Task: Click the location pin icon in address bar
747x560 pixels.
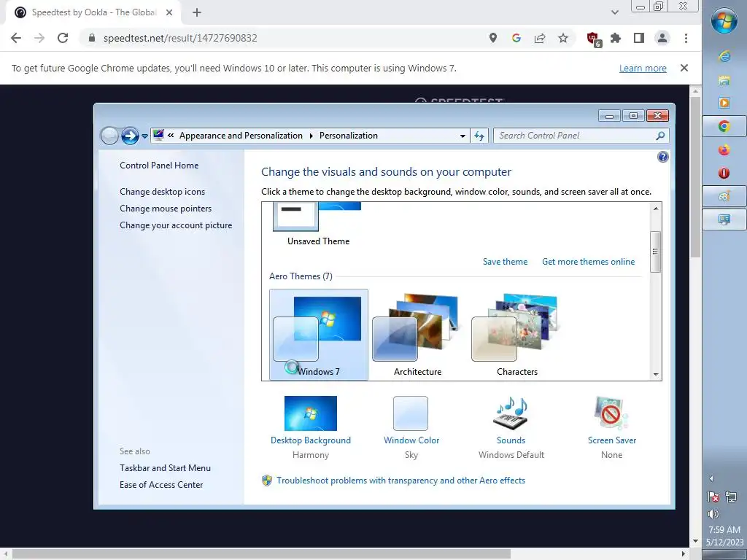Action: point(493,38)
